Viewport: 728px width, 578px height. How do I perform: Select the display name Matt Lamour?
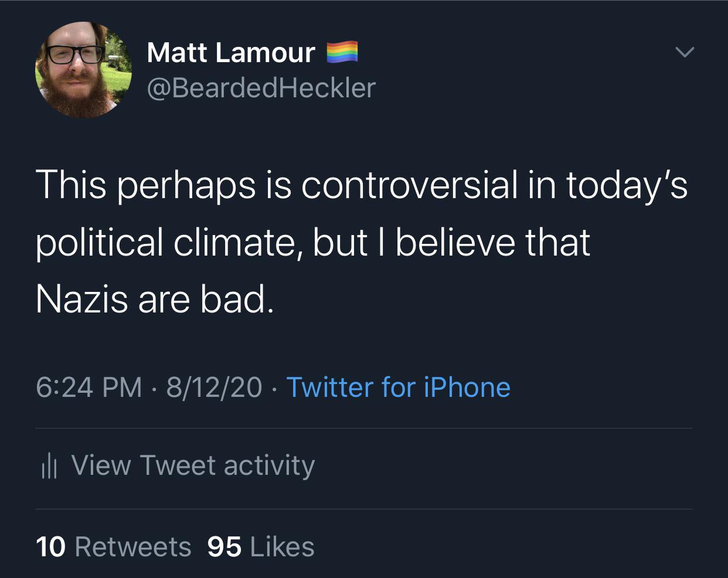(x=230, y=52)
